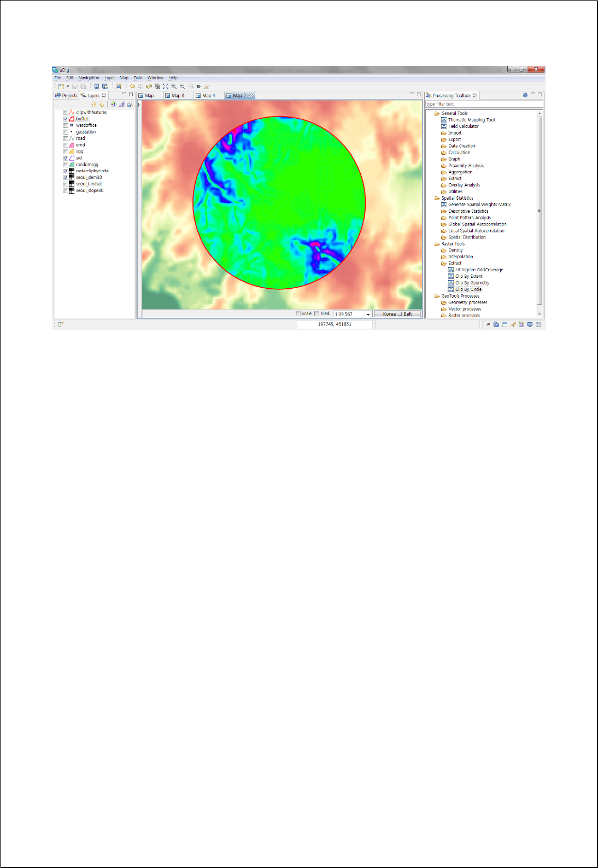The image size is (598, 868).
Task: Click the coordinates field 197745, 451851
Action: pyautogui.click(x=335, y=324)
